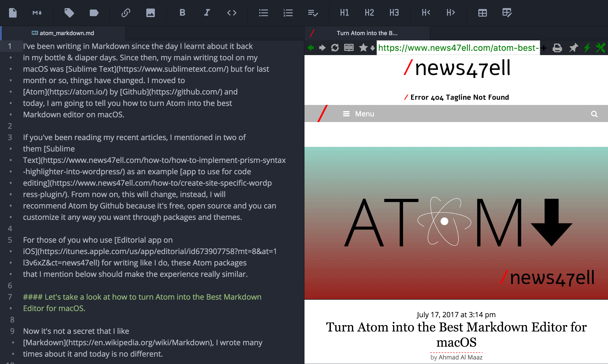The image size is (608, 364).
Task: Click the new file icon in toolbar
Action: coord(13,13)
